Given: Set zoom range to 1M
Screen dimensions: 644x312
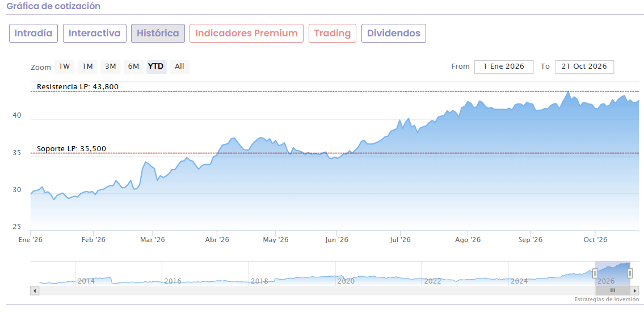Looking at the screenshot, I should [87, 66].
